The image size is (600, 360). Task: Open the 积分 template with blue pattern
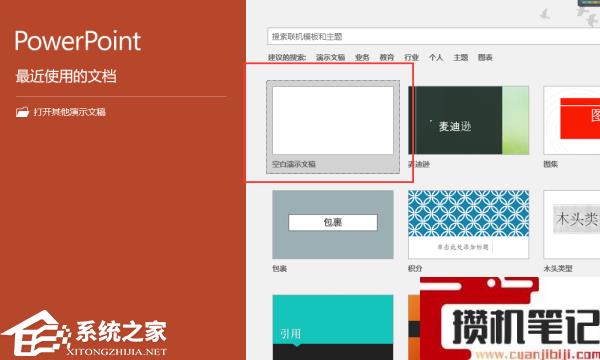(x=468, y=225)
